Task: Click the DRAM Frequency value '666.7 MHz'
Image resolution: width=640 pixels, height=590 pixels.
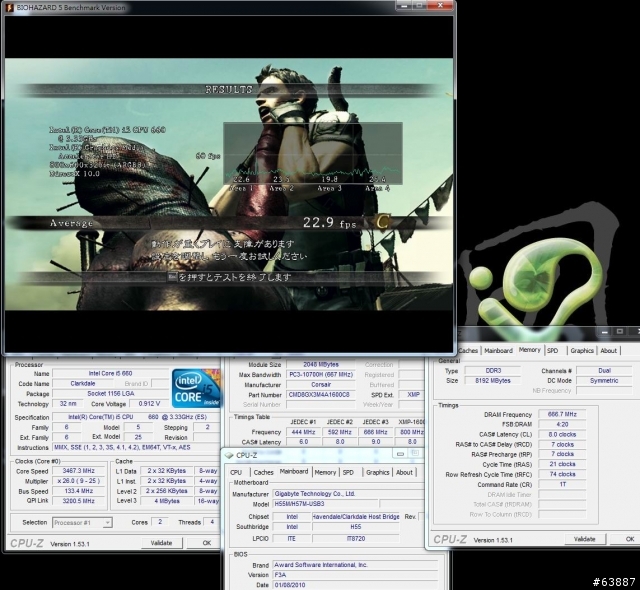Action: click(562, 414)
